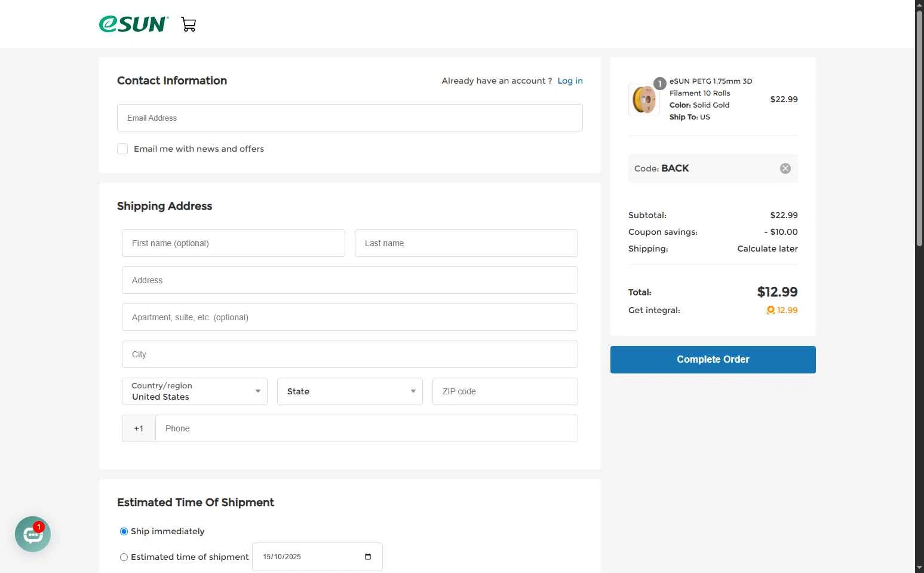The width and height of the screenshot is (924, 573).
Task: Click the Calculate later shipping text
Action: point(768,249)
